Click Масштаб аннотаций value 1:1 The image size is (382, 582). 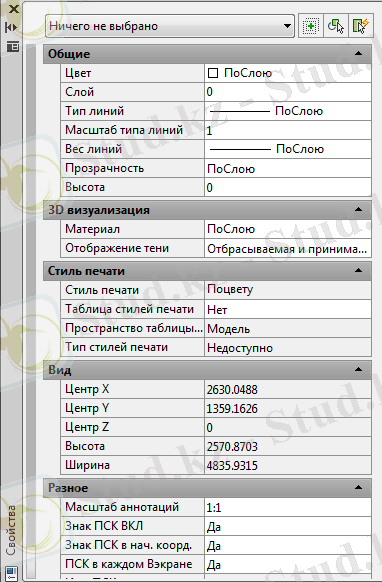[288, 507]
